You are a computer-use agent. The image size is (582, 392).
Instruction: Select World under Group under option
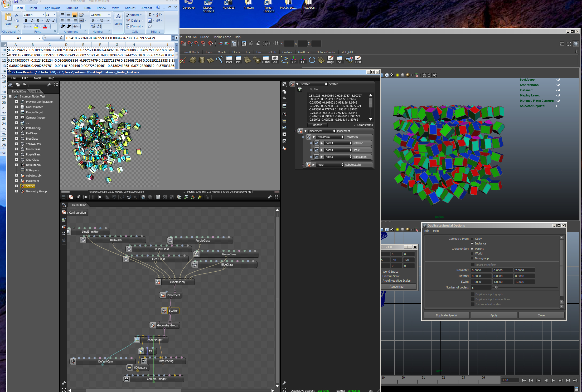coord(472,253)
